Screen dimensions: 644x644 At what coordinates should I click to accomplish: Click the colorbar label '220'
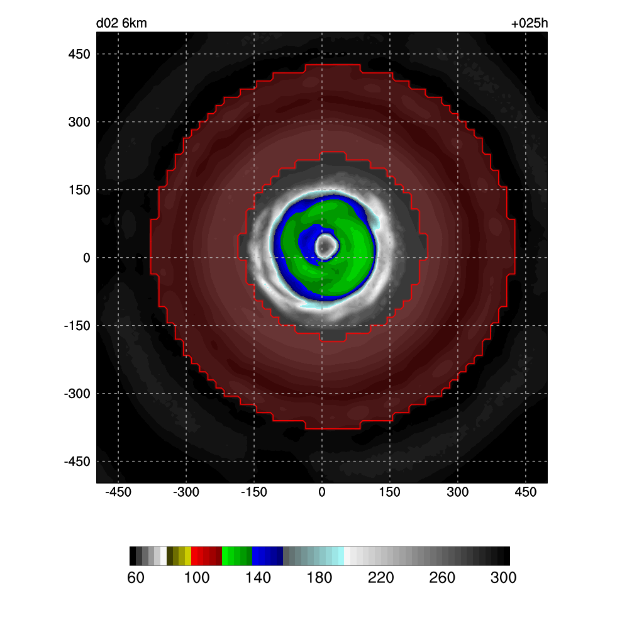tap(380, 577)
